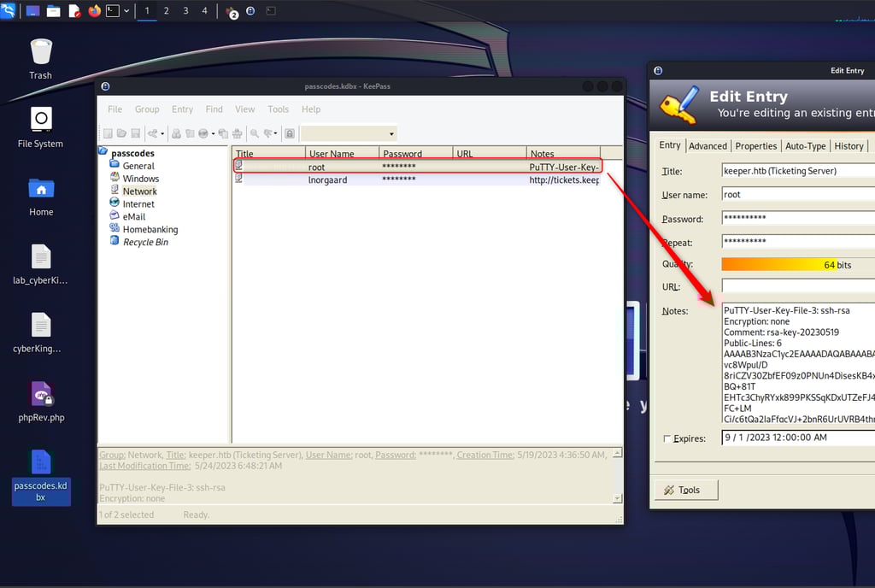Switch to workspace 4
Image resolution: width=875 pixels, height=588 pixels.
tap(204, 10)
